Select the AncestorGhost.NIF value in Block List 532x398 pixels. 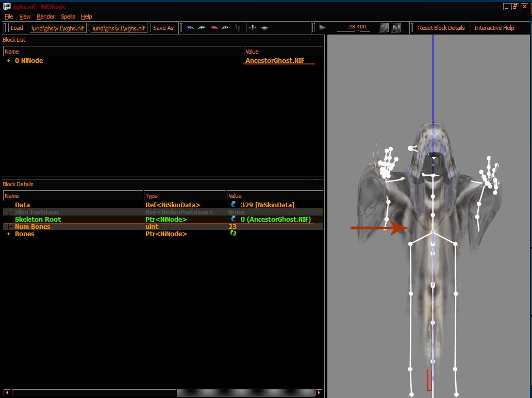click(x=275, y=61)
